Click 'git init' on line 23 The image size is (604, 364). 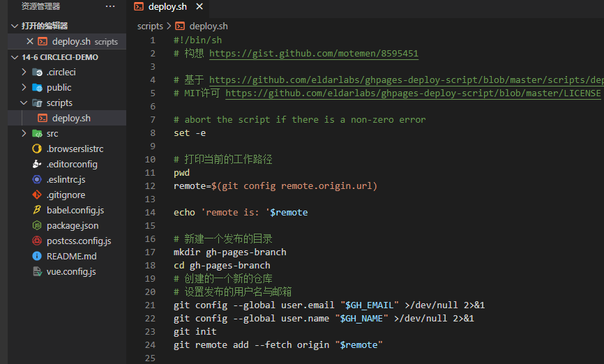pyautogui.click(x=195, y=332)
